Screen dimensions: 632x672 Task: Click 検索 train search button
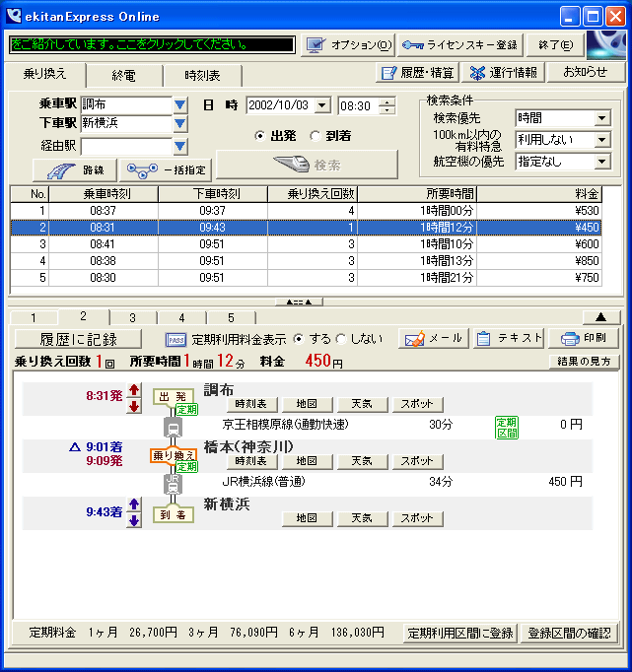tap(307, 165)
